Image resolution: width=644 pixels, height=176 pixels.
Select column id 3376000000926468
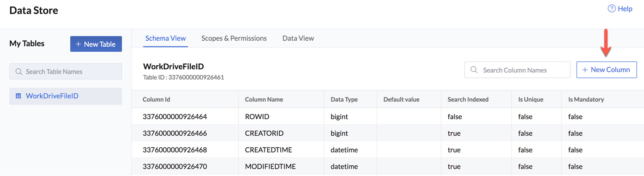pyautogui.click(x=175, y=150)
